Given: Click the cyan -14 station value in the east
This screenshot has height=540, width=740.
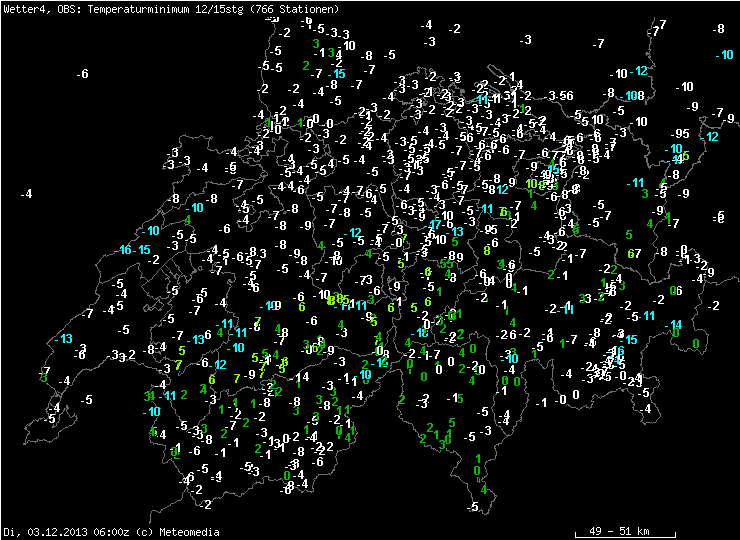Looking at the screenshot, I should click(676, 324).
